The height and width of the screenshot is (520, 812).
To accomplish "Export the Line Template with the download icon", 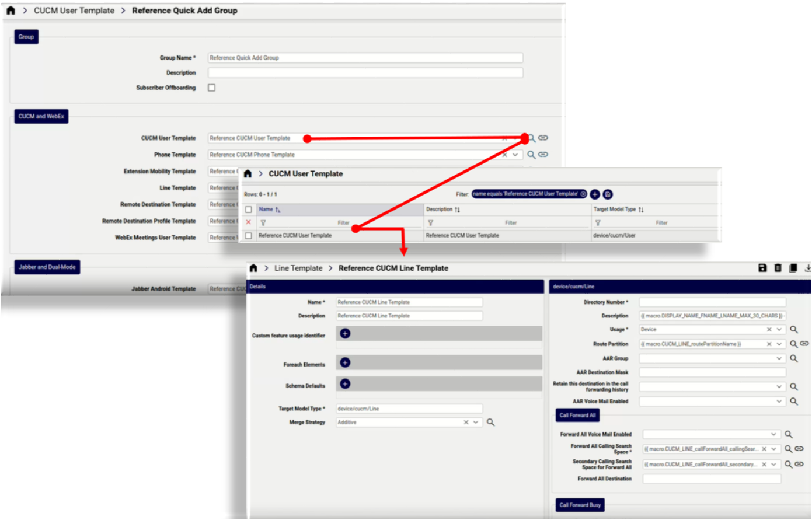I will click(807, 267).
